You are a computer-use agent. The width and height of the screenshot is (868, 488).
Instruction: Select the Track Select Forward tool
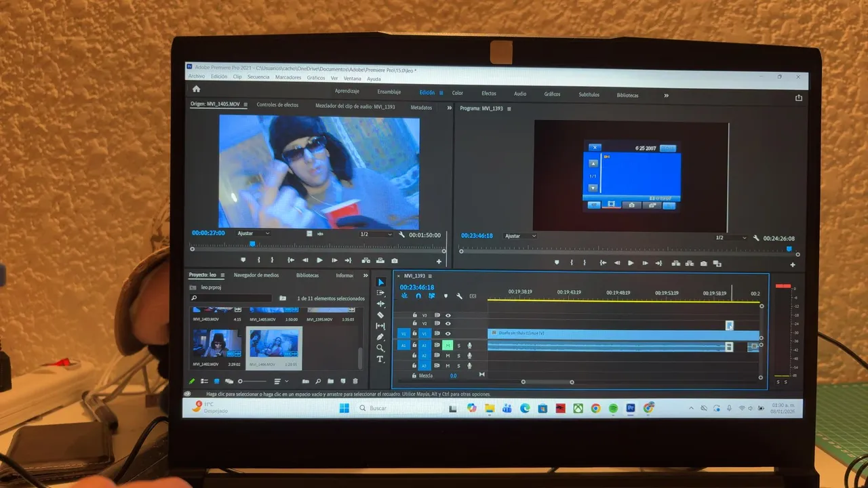pos(380,293)
